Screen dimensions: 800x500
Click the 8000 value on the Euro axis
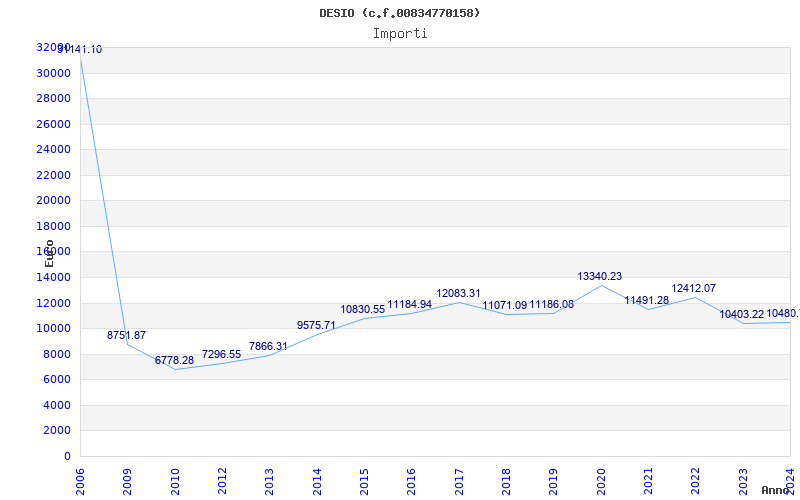(57, 354)
